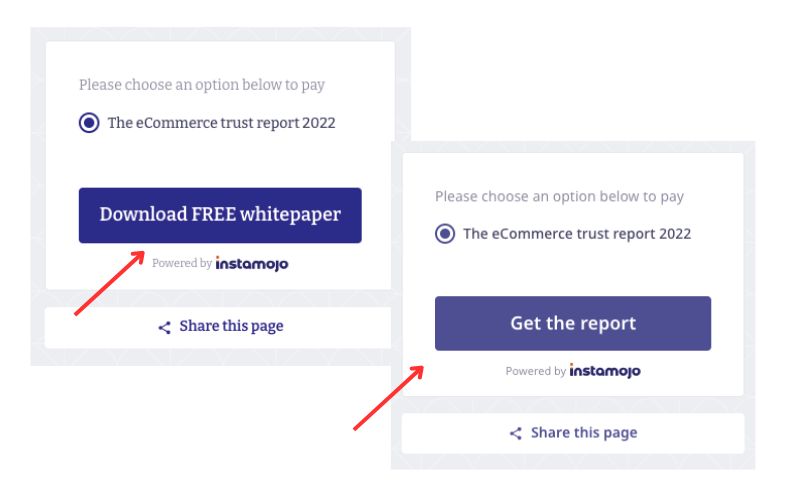Click share icon below the Get the report card
Viewport: 800px width, 500px height.
[516, 433]
